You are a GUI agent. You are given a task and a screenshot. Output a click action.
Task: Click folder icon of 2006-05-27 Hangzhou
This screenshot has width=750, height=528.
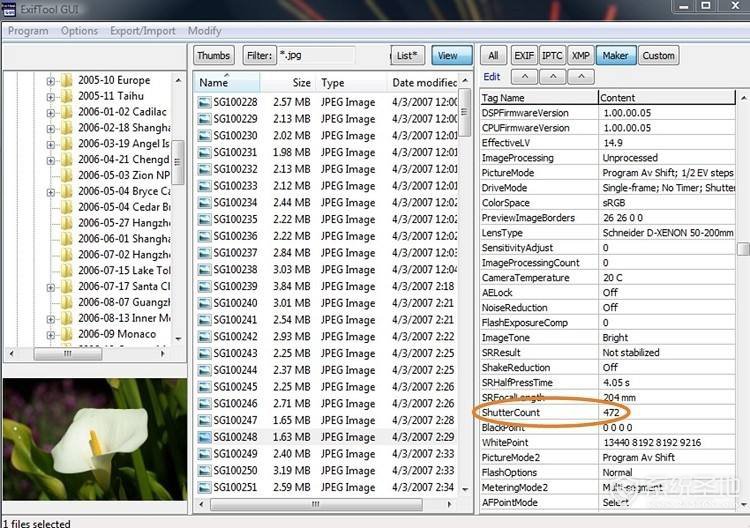tap(67, 222)
